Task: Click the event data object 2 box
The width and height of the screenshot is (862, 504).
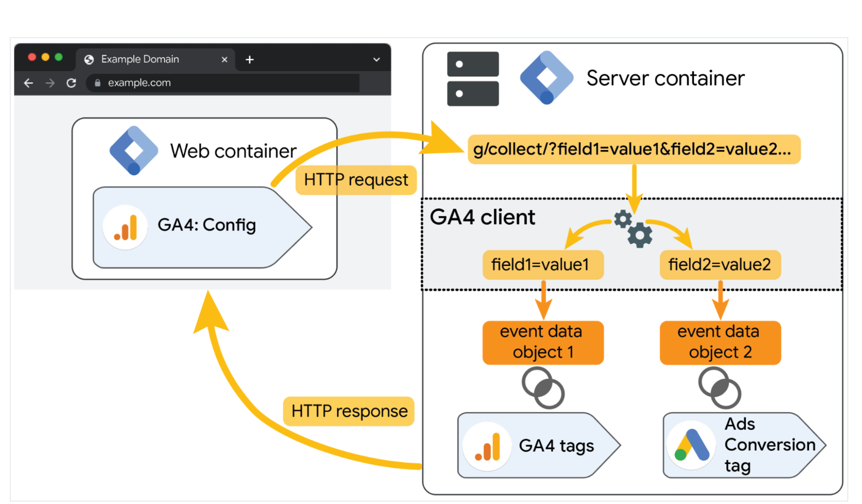Action: 720,343
